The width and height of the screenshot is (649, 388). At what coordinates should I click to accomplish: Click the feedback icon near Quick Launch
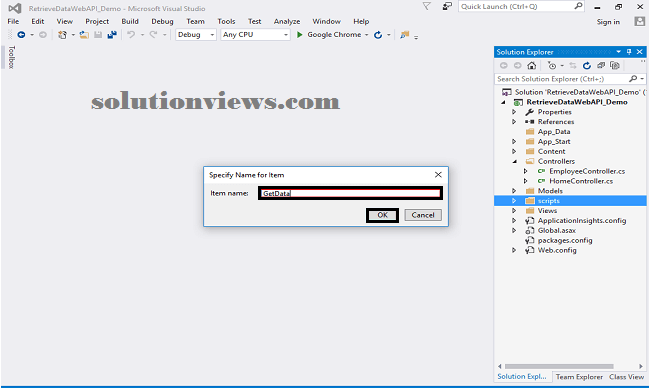click(447, 6)
